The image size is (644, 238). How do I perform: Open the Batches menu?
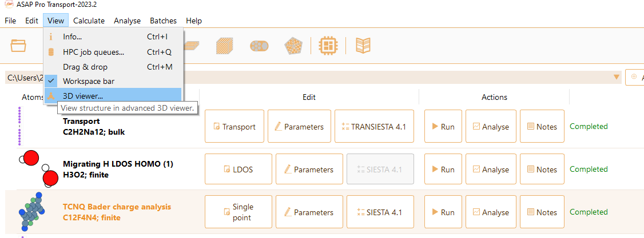click(163, 21)
